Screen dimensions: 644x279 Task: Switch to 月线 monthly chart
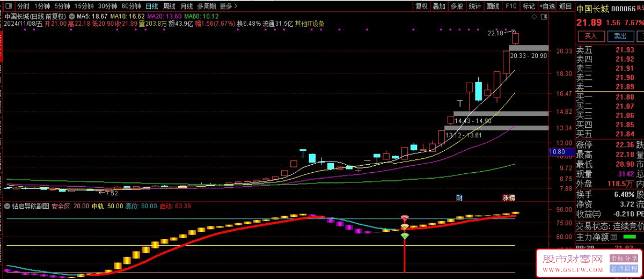186,6
